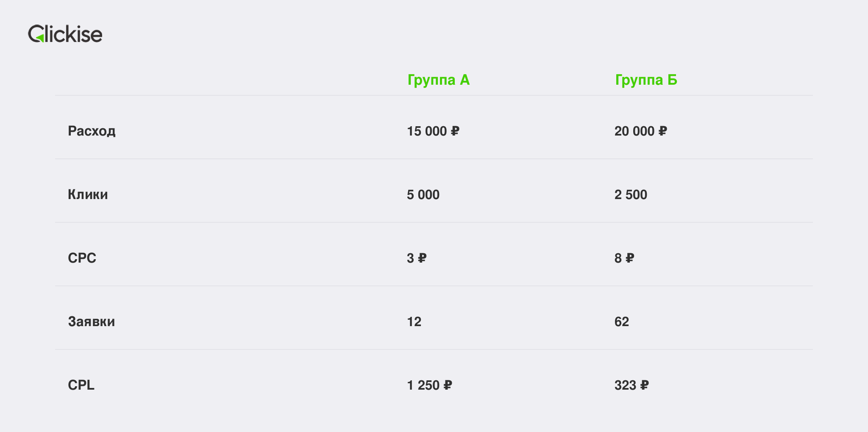The height and width of the screenshot is (432, 868).
Task: Select the 1 250 ₽ CPL value
Action: 430,385
